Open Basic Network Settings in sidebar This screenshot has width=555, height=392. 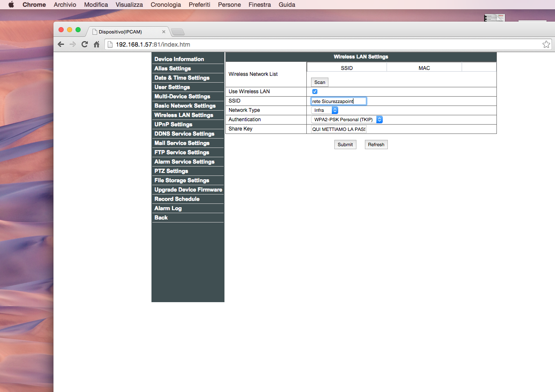coord(185,106)
